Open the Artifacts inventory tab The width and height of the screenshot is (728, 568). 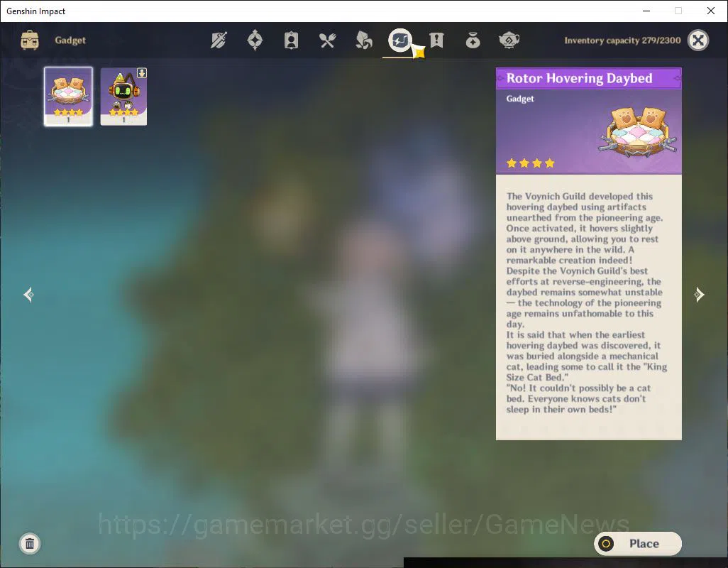[x=255, y=40]
